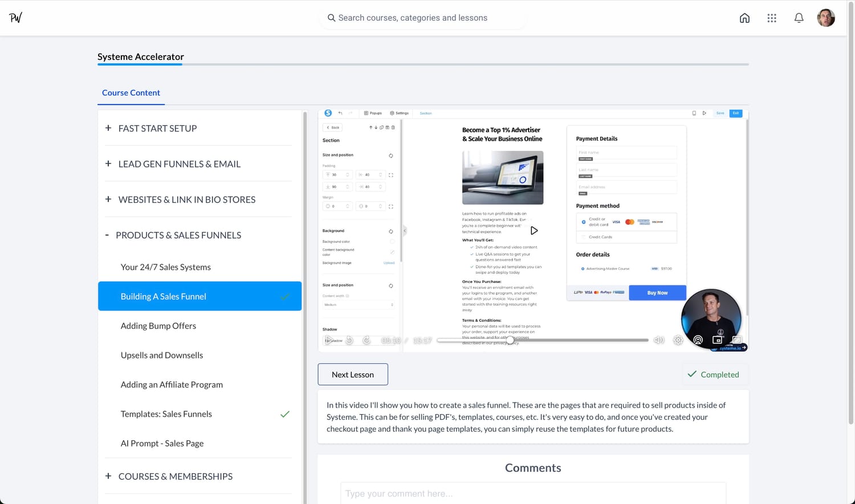
Task: Play the video with the center play button
Action: click(534, 231)
